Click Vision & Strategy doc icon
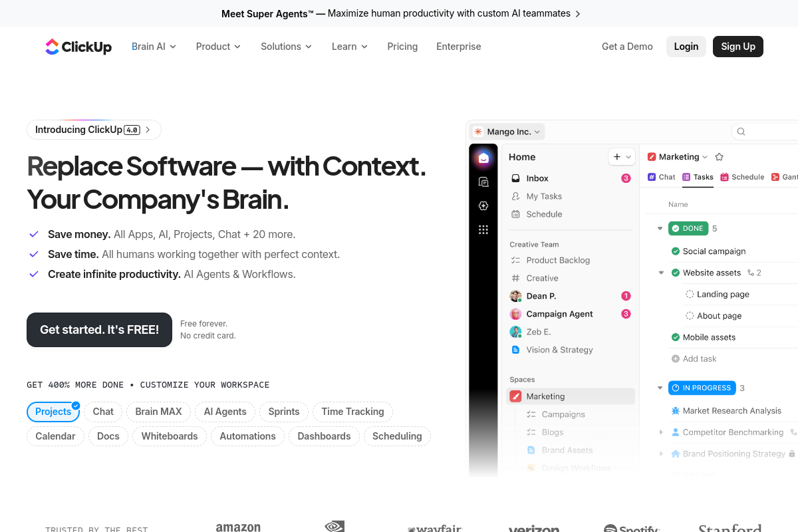Image resolution: width=798 pixels, height=532 pixels. point(515,350)
